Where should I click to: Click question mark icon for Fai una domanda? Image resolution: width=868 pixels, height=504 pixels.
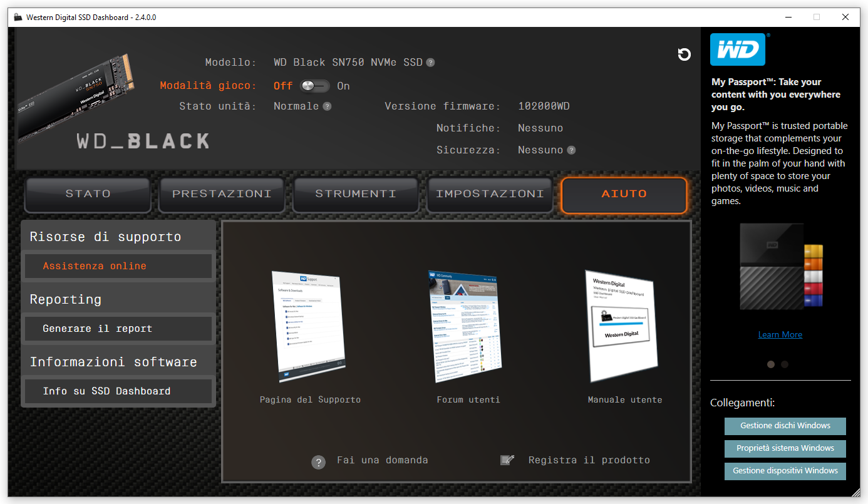(x=319, y=463)
